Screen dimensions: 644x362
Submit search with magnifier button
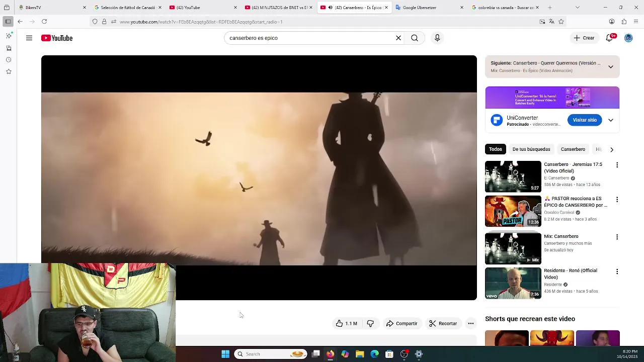(x=415, y=38)
